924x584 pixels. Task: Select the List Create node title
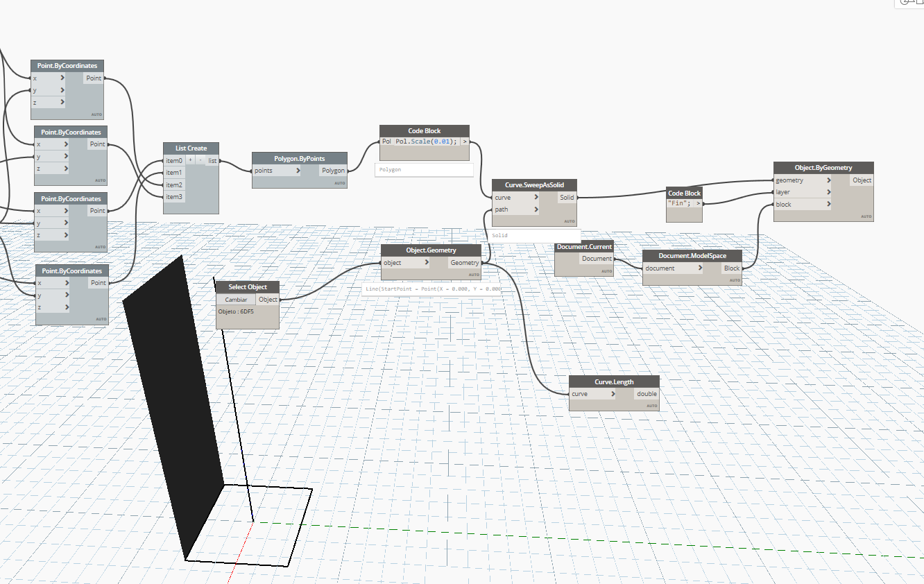[191, 148]
